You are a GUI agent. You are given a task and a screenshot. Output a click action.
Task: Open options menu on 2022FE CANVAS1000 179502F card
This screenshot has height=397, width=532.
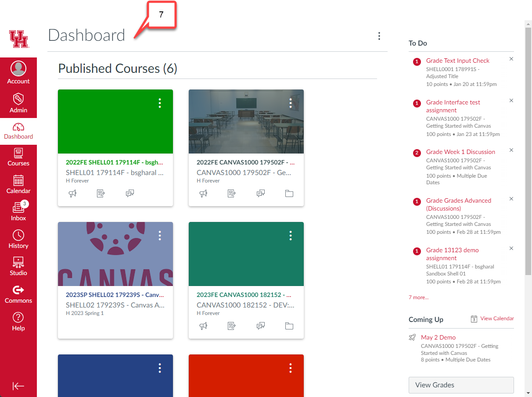click(291, 103)
